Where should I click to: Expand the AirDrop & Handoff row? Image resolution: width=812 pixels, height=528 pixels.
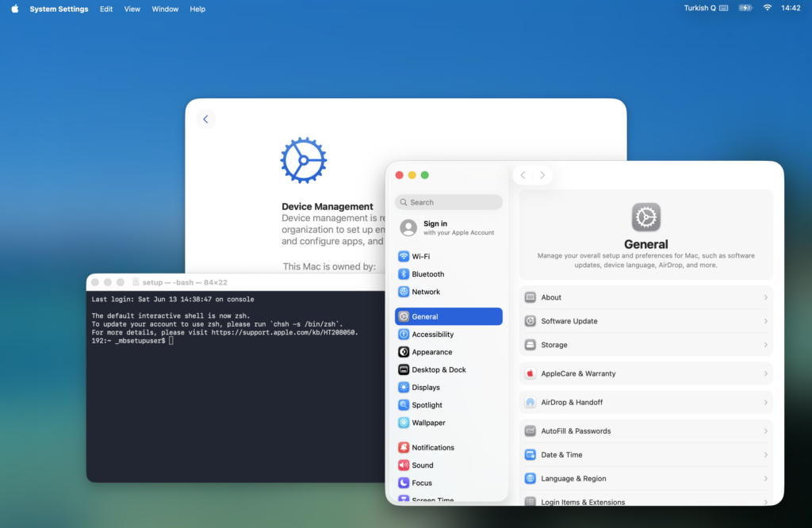click(645, 402)
